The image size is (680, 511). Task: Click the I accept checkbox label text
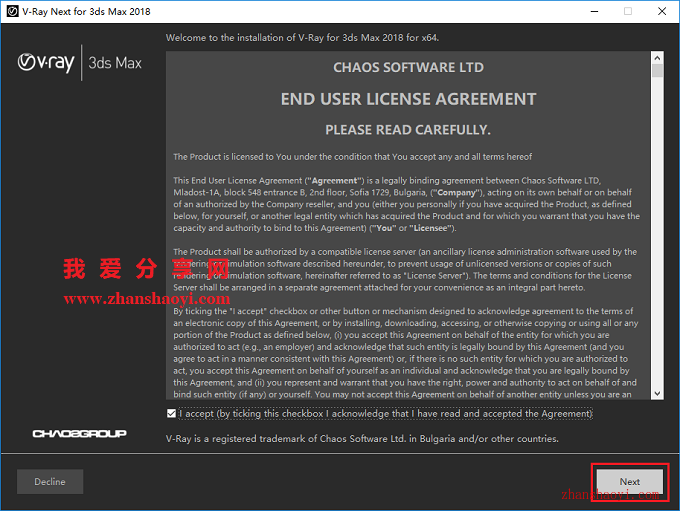(x=386, y=414)
